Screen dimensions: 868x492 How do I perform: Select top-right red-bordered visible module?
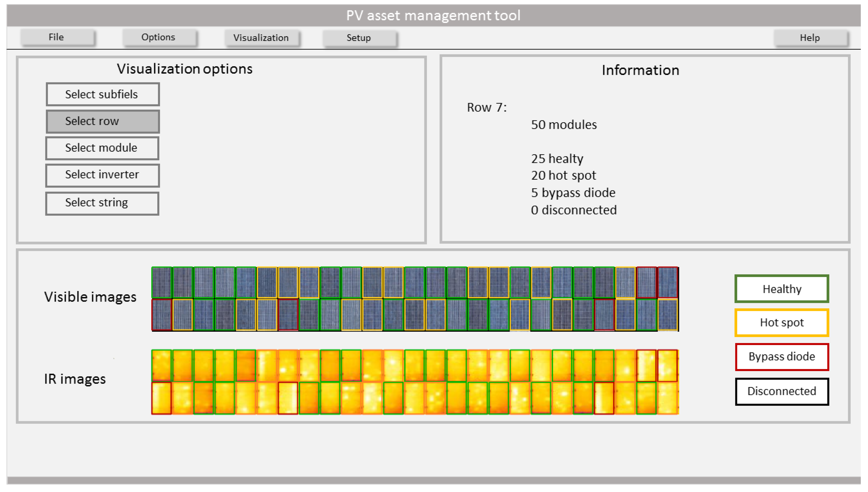(x=668, y=283)
